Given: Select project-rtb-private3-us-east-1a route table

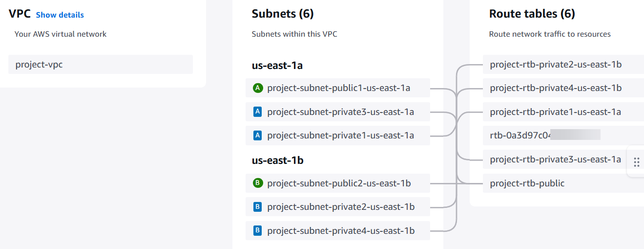Looking at the screenshot, I should [x=556, y=159].
